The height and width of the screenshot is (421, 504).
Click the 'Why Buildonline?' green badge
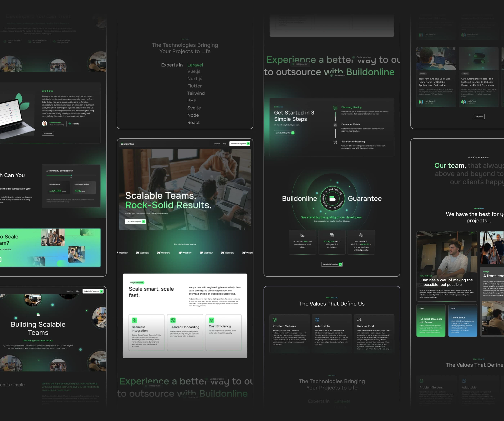[x=137, y=283]
